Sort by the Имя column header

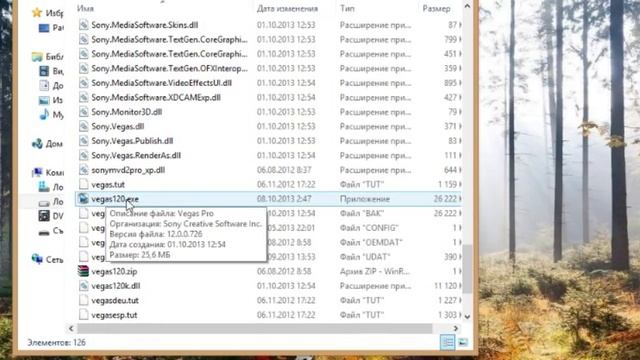85,9
